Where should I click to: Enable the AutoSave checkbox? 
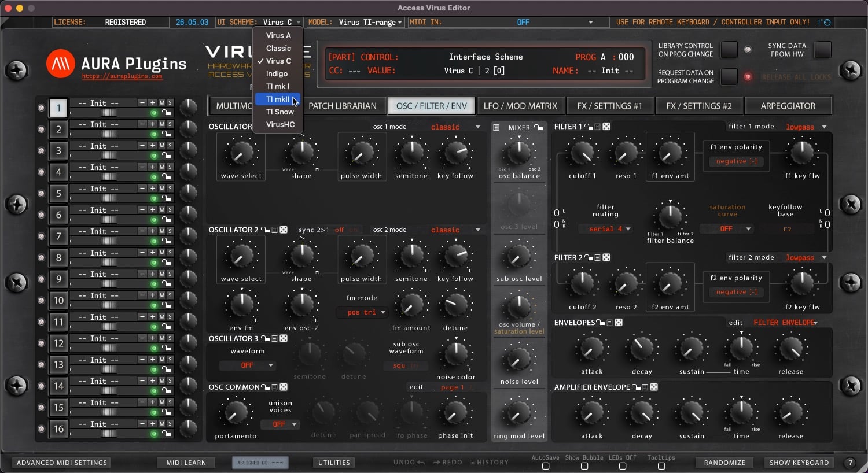(546, 466)
